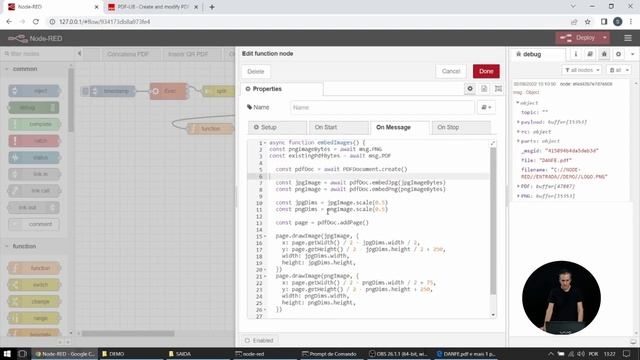Select the link out palette node
The height and width of the screenshot is (360, 640).
[33, 207]
